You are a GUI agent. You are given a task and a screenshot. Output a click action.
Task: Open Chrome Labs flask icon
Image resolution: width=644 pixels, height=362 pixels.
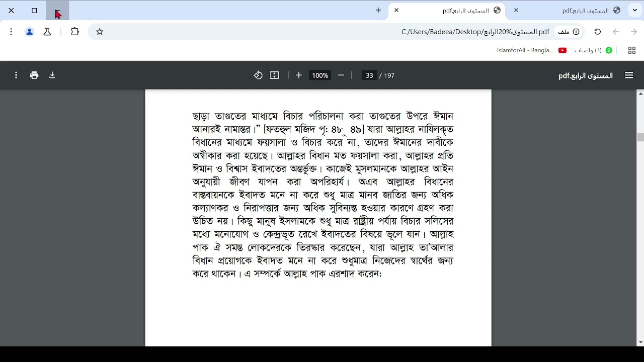[47, 32]
